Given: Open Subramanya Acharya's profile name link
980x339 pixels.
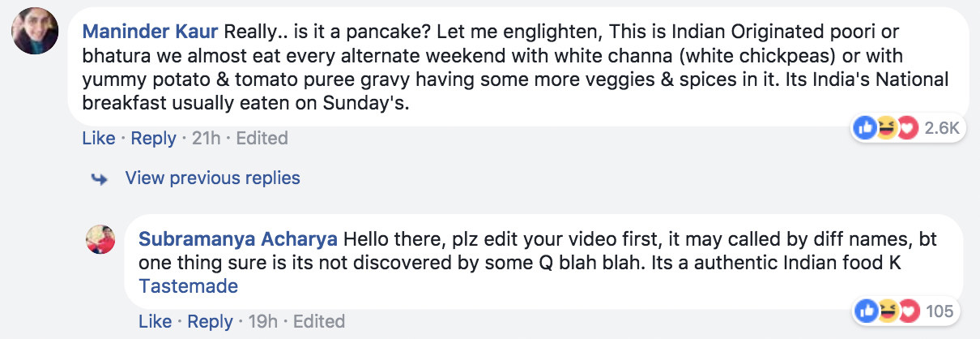Looking at the screenshot, I should 239,240.
